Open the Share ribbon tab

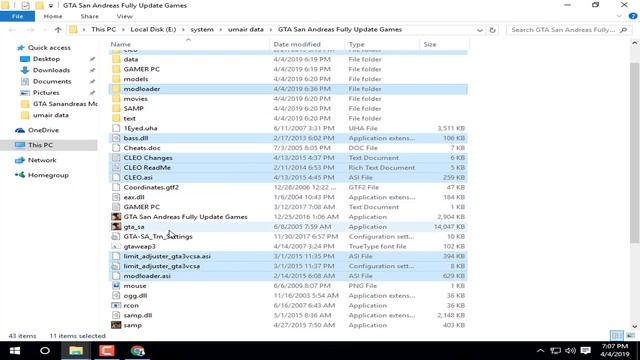[89, 16]
